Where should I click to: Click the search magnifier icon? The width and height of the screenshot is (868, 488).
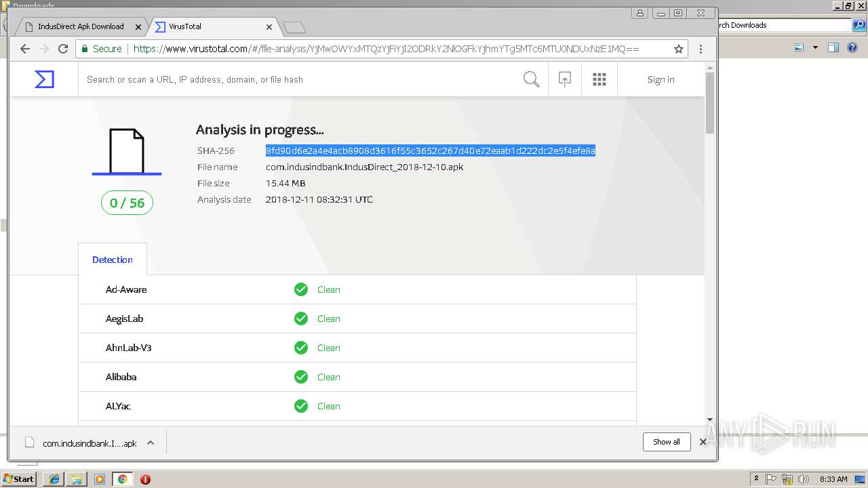coord(532,79)
